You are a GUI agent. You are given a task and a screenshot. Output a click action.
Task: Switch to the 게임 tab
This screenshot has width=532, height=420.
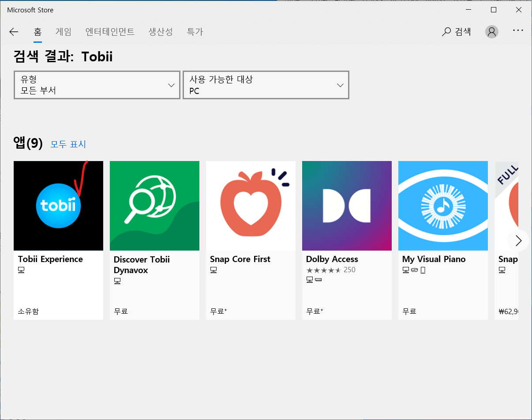pos(63,32)
